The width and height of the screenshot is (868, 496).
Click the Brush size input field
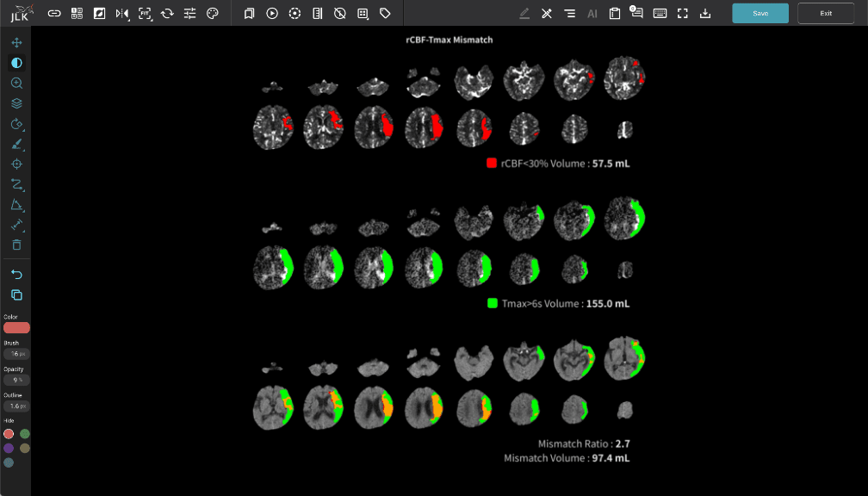point(16,354)
